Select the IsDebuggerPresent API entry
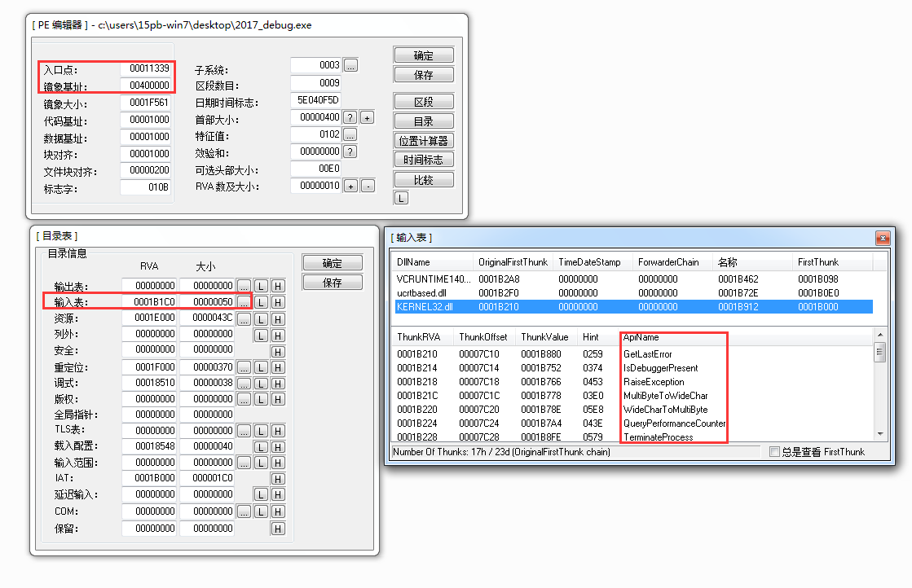 click(x=661, y=368)
